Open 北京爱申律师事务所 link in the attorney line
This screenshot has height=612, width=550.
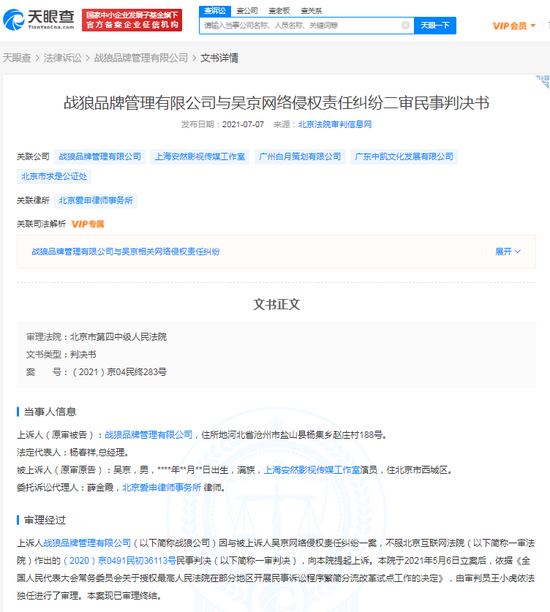point(162,487)
